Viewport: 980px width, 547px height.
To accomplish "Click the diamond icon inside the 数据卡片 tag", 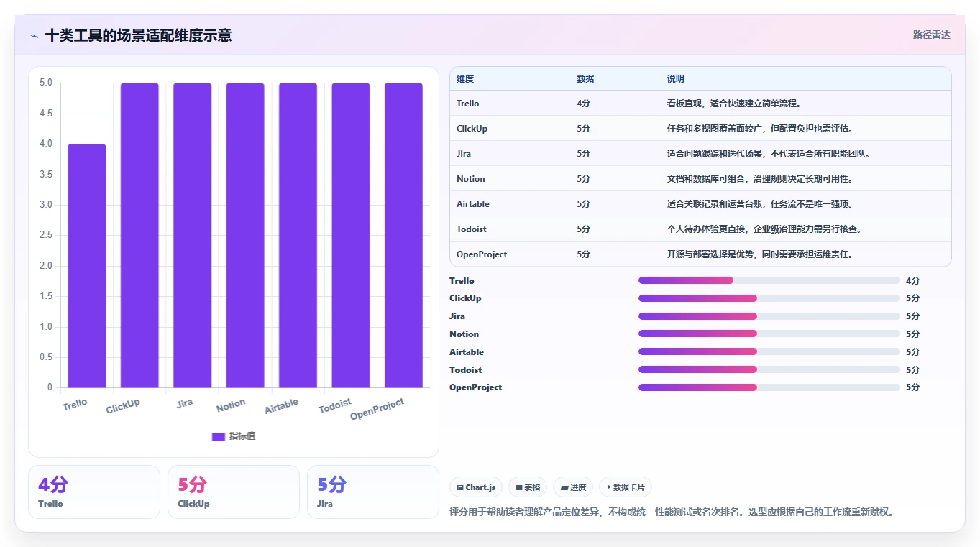I will (608, 487).
